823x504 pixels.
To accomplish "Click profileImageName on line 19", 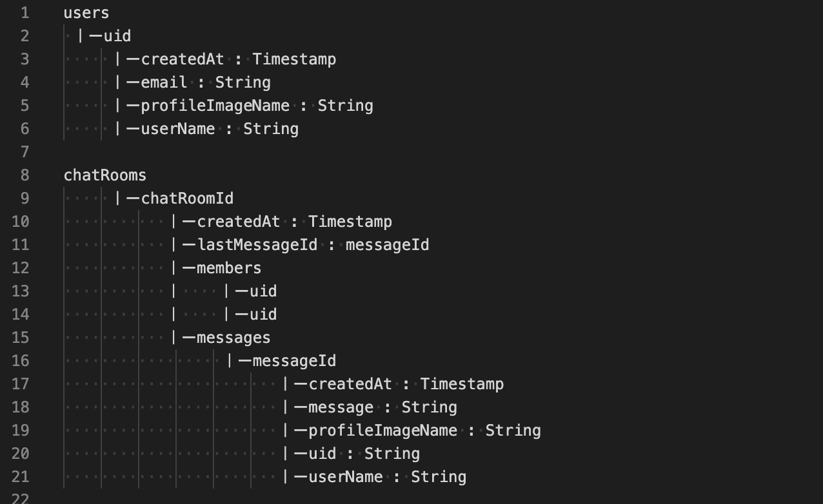I will click(383, 431).
